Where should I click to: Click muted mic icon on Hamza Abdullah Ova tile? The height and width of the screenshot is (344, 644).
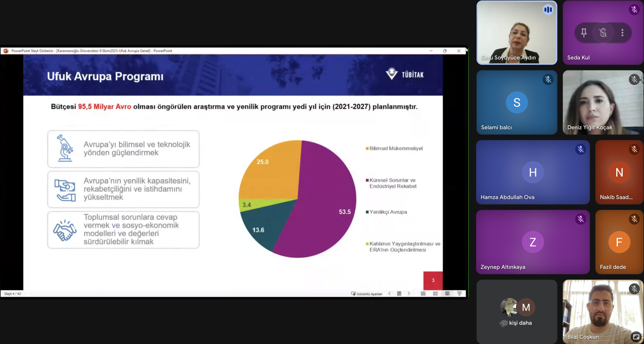(580, 149)
